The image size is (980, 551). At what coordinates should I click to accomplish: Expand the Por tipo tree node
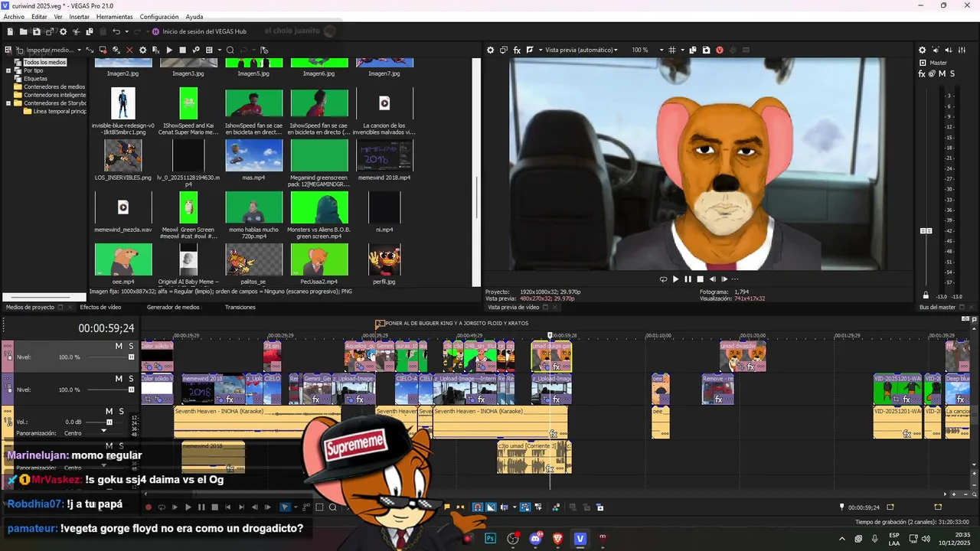8,70
